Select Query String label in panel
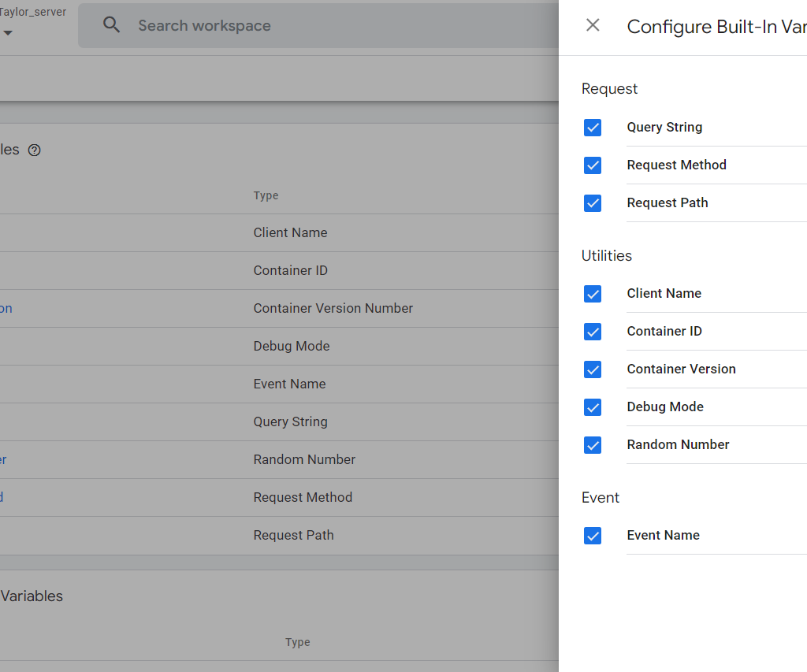The height and width of the screenshot is (672, 807). [664, 127]
